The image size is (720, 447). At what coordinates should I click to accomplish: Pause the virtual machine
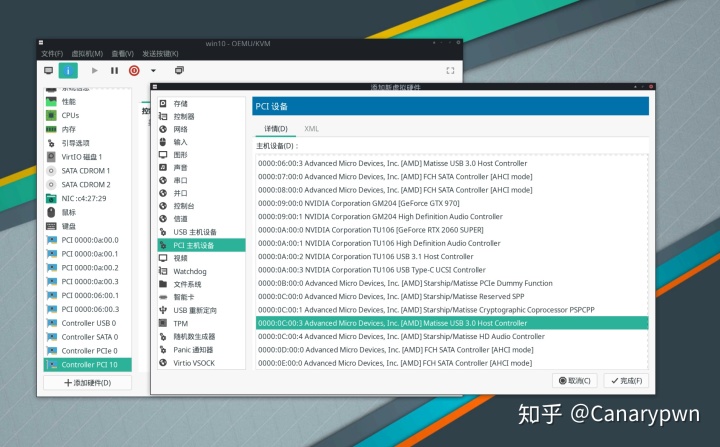114,70
